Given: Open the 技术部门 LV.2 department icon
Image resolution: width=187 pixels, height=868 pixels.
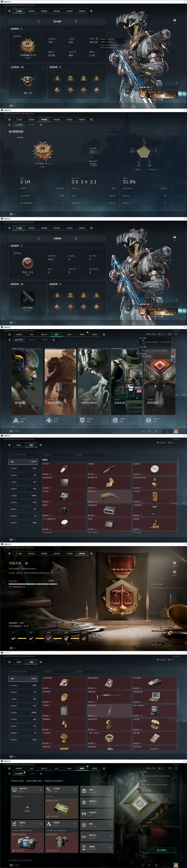Looking at the screenshot, I should pos(16,420).
